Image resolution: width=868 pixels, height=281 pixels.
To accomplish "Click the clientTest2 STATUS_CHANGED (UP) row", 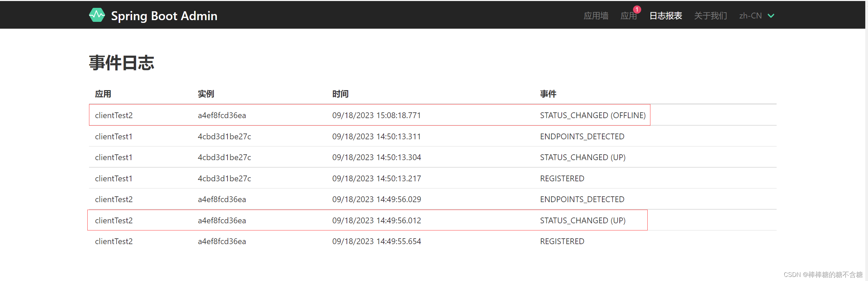I will click(370, 221).
